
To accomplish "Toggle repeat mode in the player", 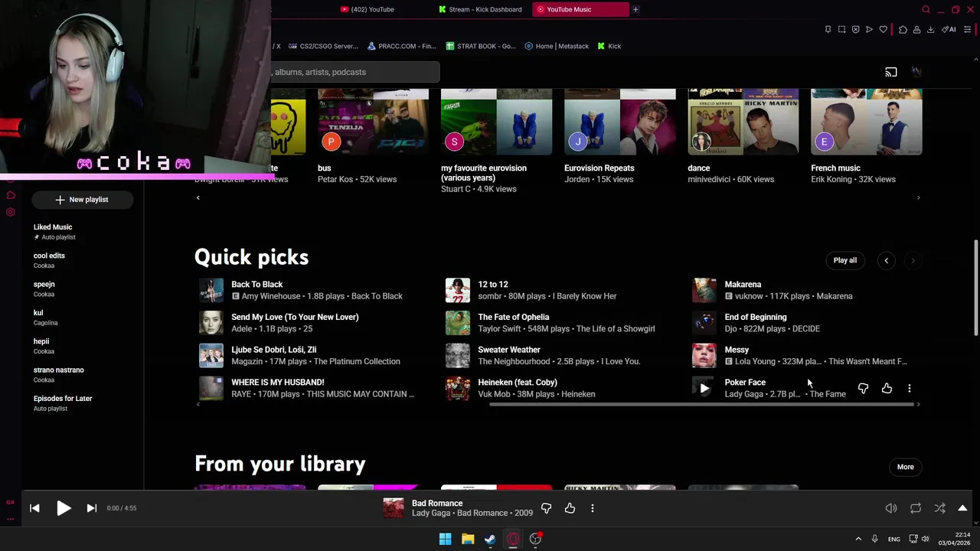I will (916, 508).
